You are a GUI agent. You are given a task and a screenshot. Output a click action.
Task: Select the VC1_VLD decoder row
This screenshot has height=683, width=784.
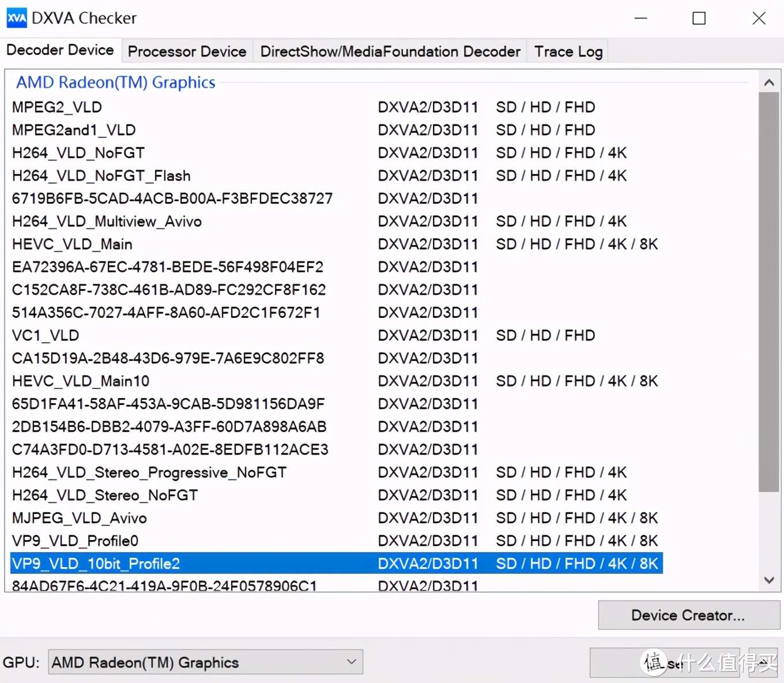(46, 336)
